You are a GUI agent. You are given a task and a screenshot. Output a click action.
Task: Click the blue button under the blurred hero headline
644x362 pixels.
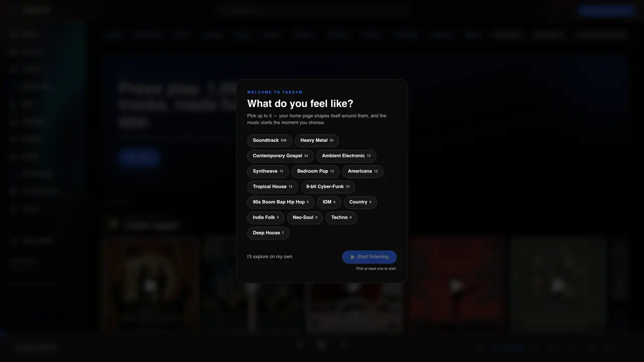[139, 157]
